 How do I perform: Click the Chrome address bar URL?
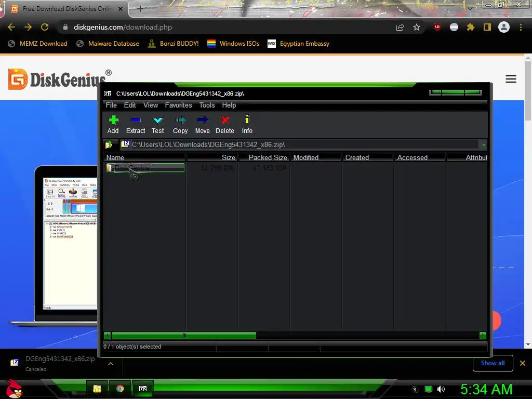[123, 27]
